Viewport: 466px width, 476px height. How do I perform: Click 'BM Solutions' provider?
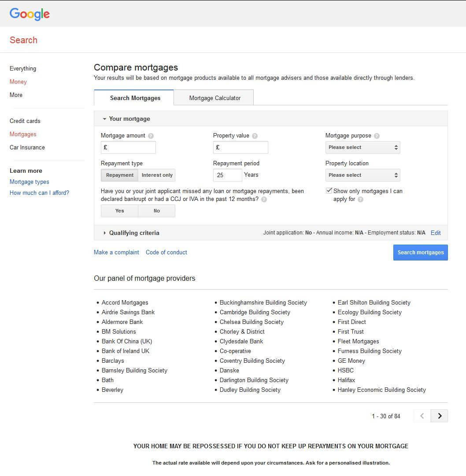pyautogui.click(x=118, y=332)
